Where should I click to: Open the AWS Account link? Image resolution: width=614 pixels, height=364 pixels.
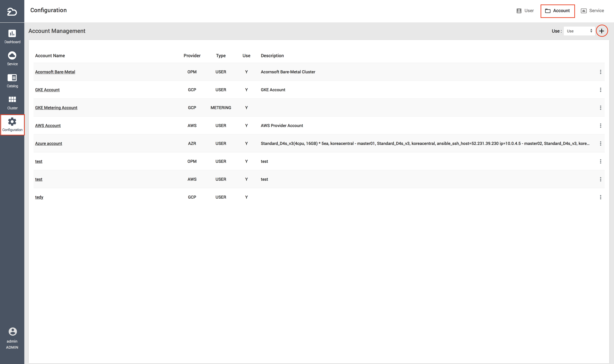pos(48,126)
